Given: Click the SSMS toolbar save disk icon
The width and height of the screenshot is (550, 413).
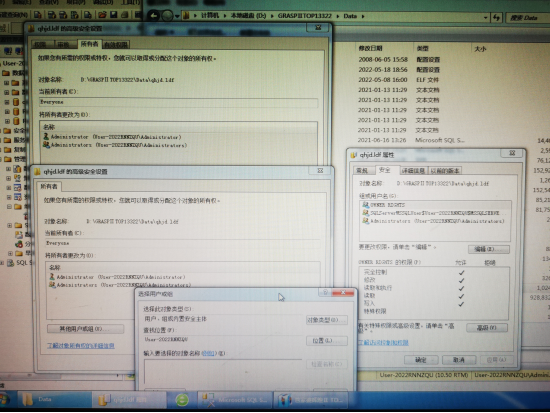Looking at the screenshot, I should click(x=113, y=15).
